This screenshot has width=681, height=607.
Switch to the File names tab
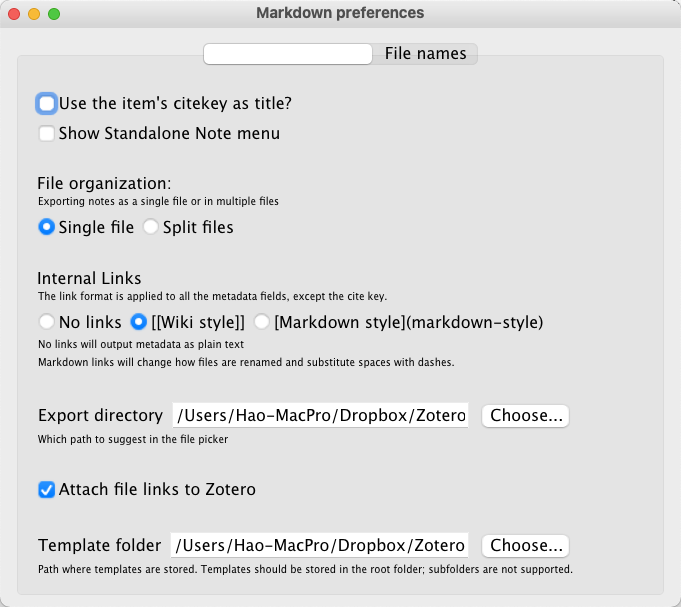425,54
